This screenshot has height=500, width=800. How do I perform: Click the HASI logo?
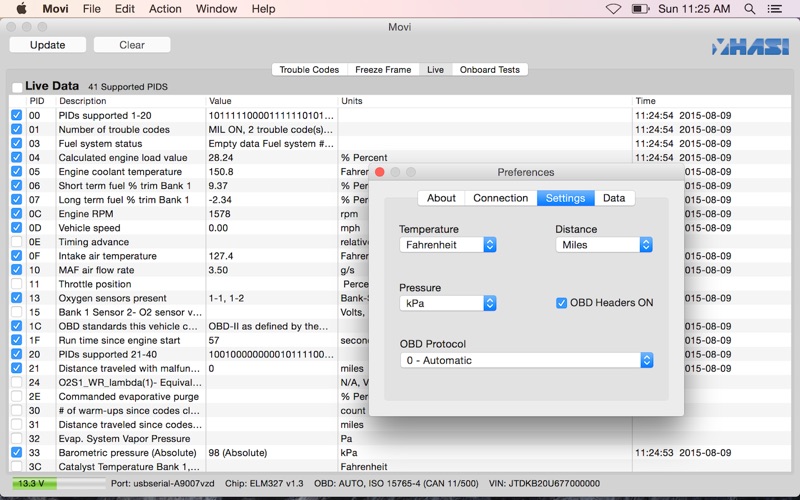coord(749,46)
